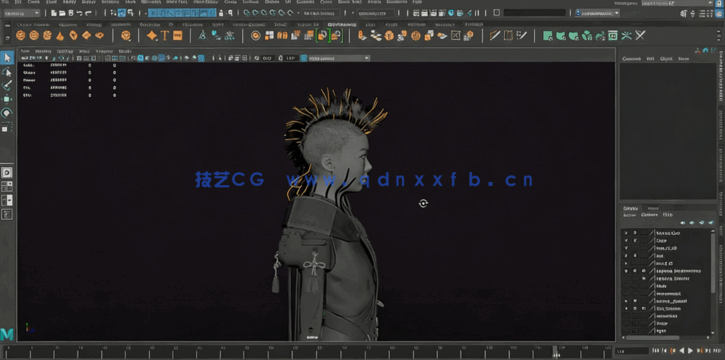Create a polygon plane from the shelf
Viewport: 725px width, 360px height.
[86, 35]
